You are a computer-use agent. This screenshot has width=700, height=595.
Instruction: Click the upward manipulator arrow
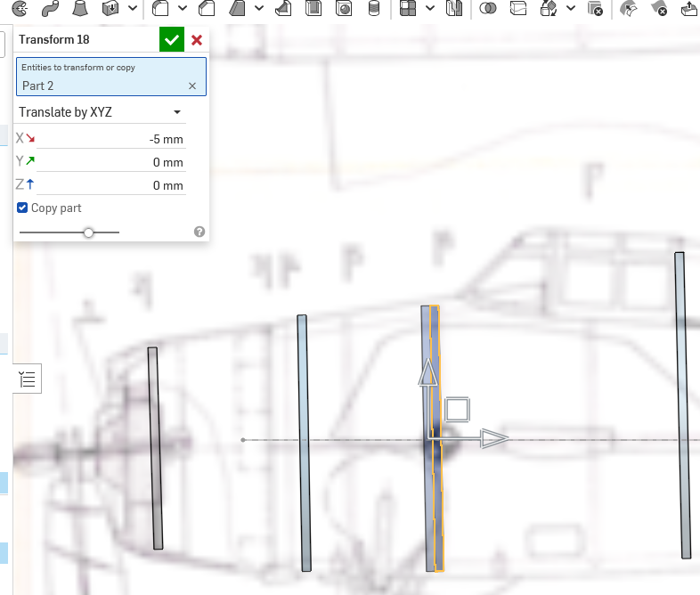[x=427, y=372]
